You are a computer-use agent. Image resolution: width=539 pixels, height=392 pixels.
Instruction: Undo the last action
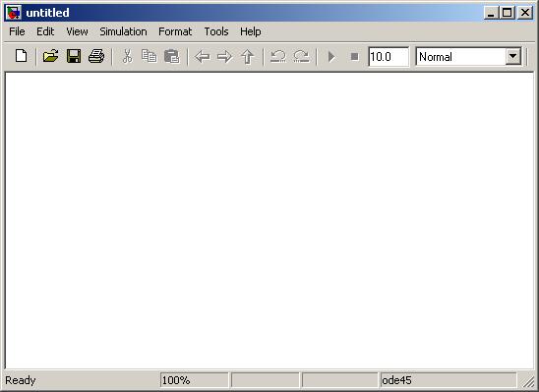[x=278, y=56]
